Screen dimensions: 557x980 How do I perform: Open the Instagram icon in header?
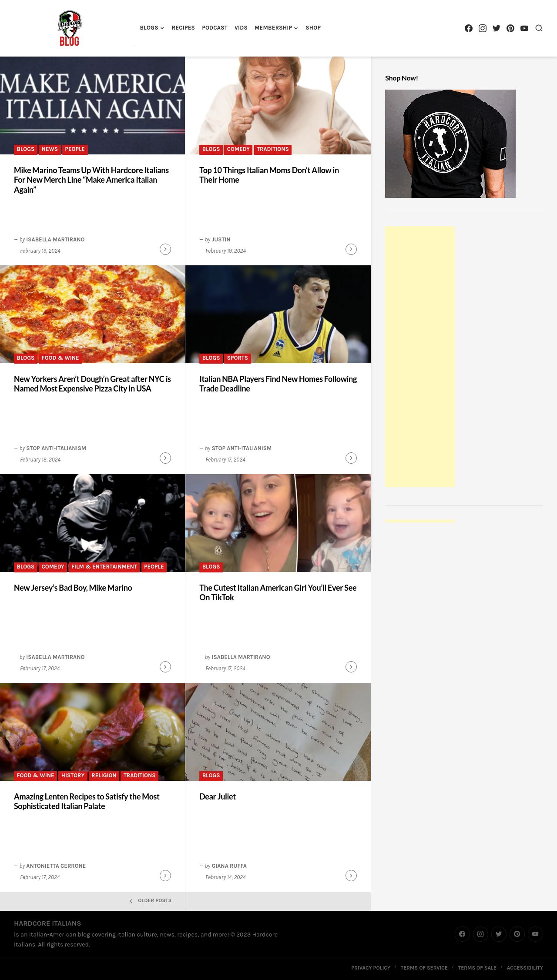point(483,28)
